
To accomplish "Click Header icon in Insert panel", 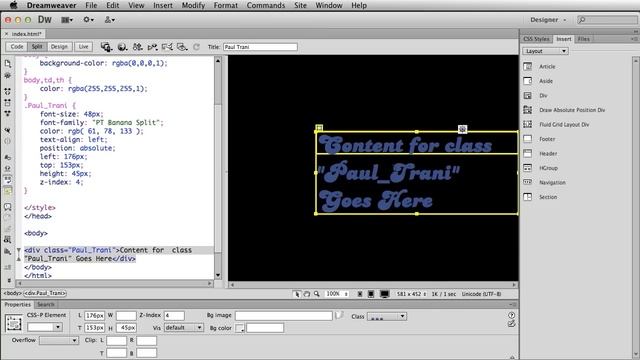I will [x=528, y=153].
